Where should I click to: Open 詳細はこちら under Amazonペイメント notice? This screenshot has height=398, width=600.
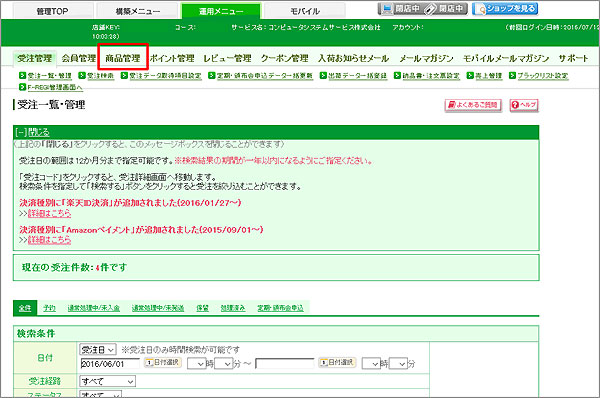[49, 240]
